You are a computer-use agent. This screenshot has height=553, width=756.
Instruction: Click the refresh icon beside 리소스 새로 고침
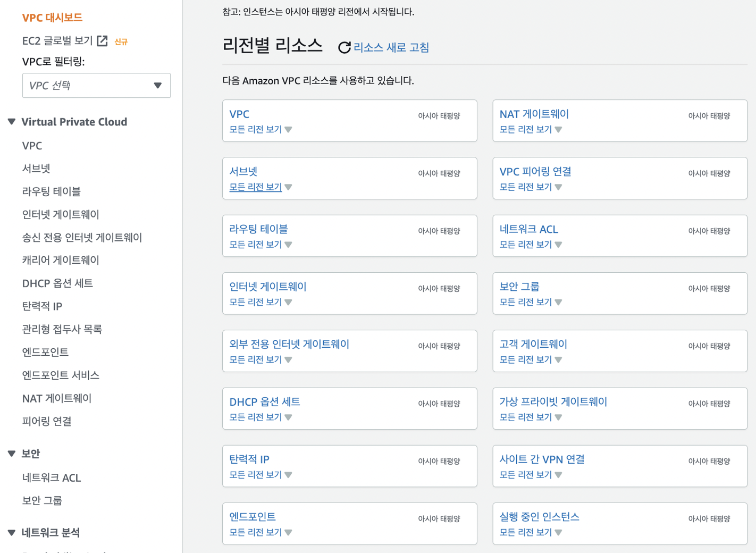pyautogui.click(x=345, y=47)
